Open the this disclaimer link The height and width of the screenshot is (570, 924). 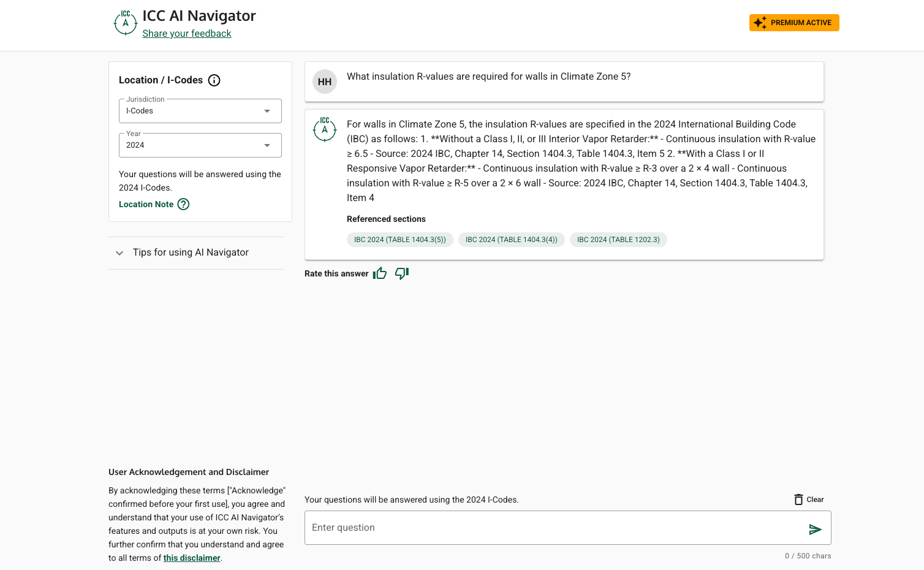pos(192,558)
